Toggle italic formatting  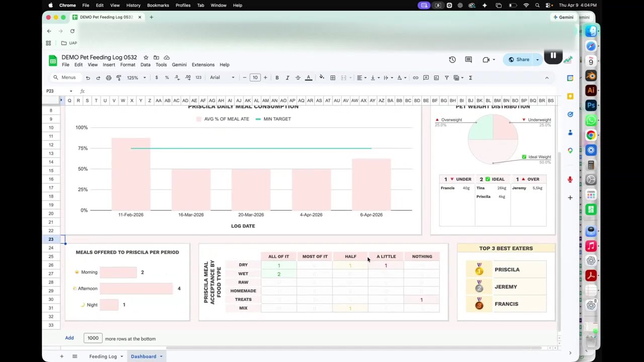pos(287,78)
